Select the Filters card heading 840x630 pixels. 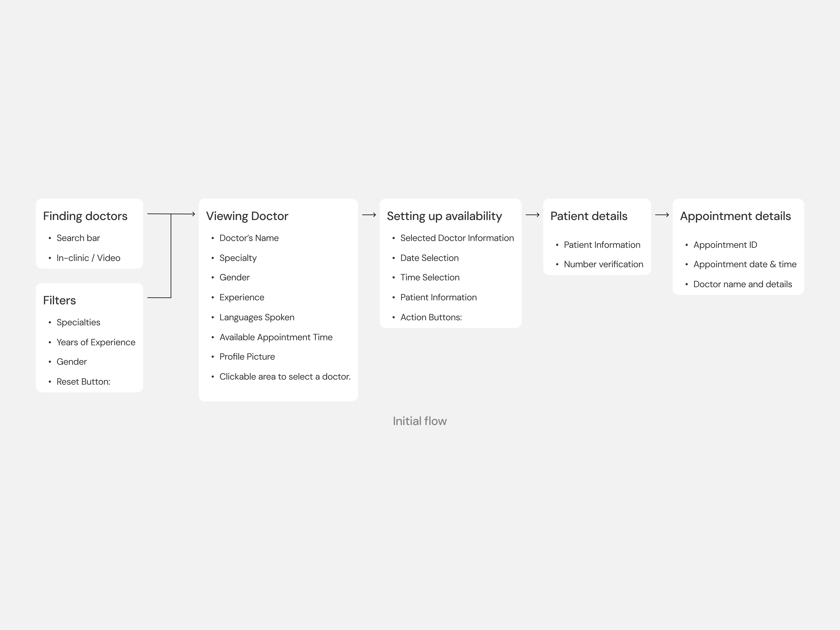[x=59, y=300]
